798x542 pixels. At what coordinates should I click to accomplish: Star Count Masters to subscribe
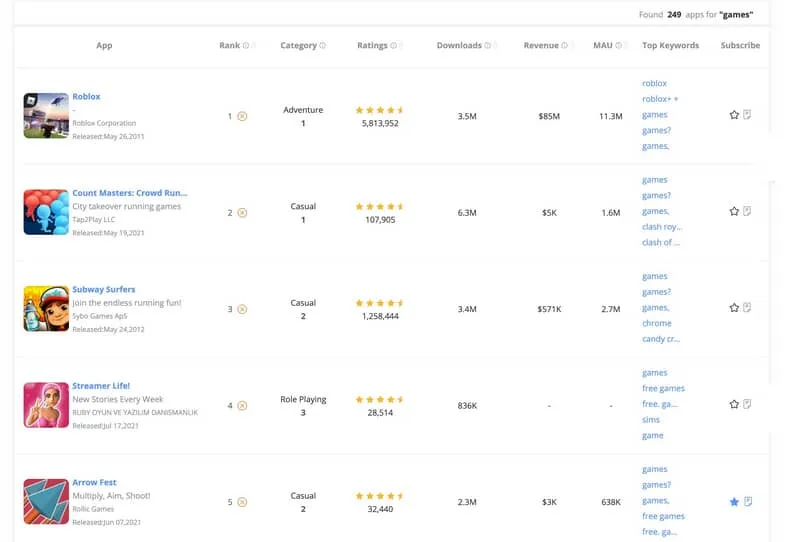pos(734,211)
